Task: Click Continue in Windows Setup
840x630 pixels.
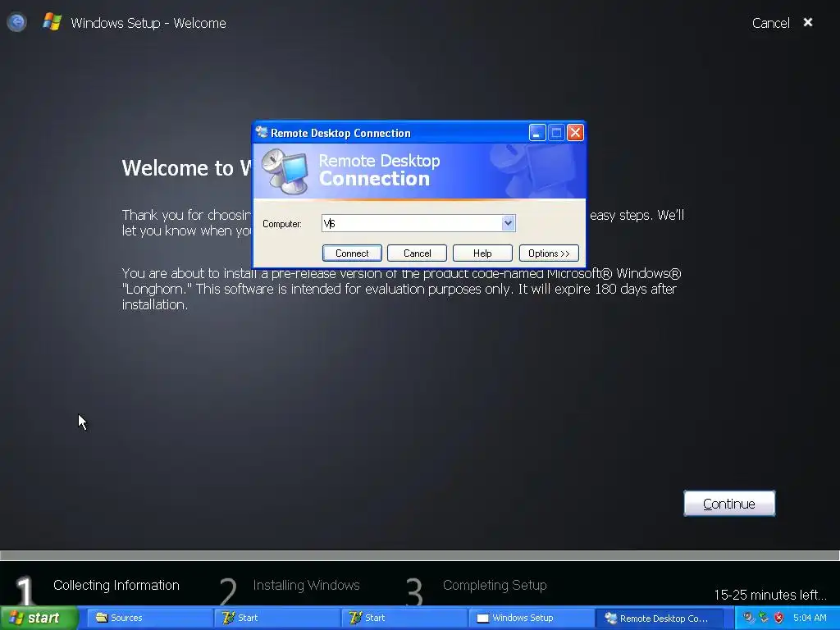Action: [x=729, y=504]
